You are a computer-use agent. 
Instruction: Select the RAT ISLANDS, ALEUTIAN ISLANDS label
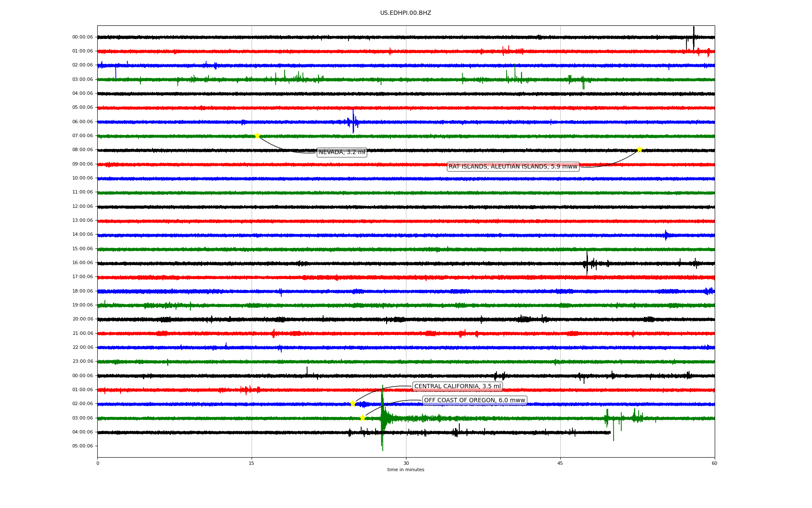click(x=513, y=167)
